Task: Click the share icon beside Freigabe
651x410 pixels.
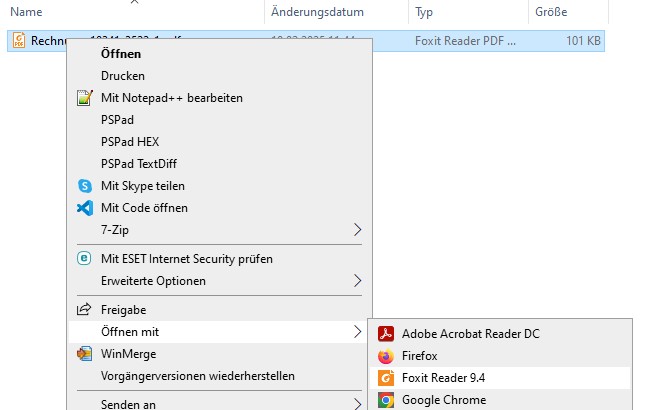Action: [84, 310]
